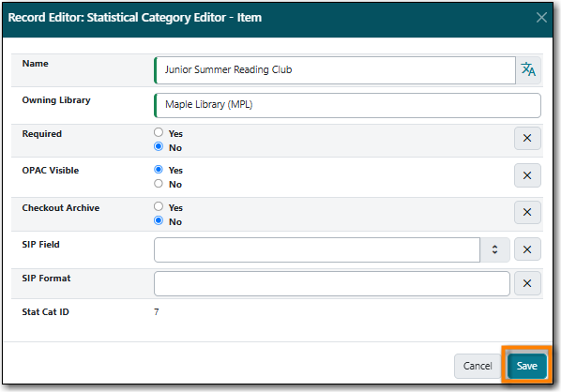Save the statistical category

(526, 366)
